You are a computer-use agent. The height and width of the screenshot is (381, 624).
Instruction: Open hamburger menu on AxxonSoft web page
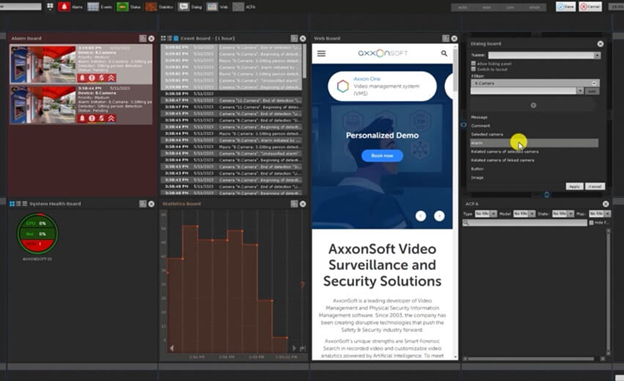coord(322,53)
